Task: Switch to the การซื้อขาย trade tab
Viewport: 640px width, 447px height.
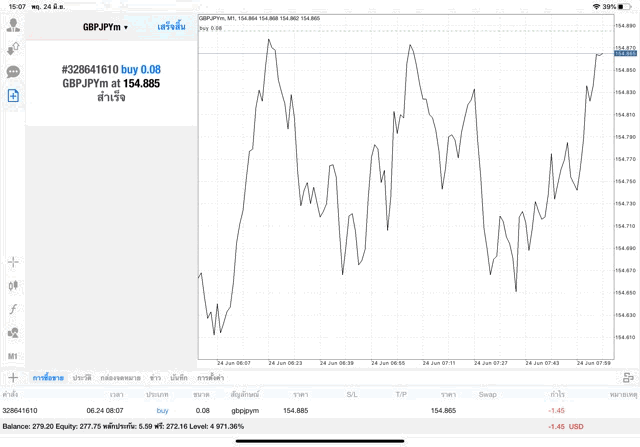Action: click(48, 378)
